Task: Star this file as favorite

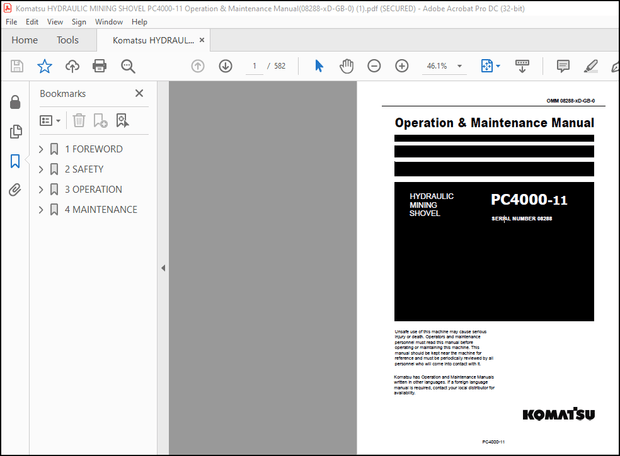Action: [x=45, y=66]
